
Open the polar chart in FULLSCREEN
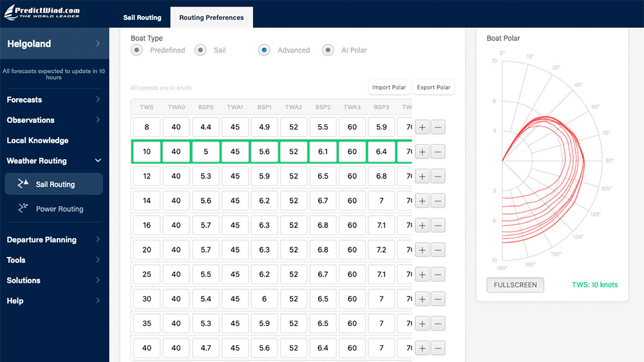click(x=515, y=285)
